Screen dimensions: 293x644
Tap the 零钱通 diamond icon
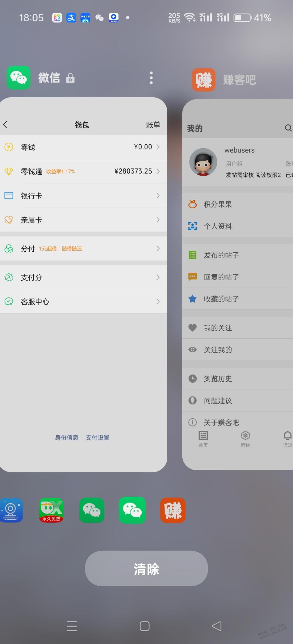point(9,171)
